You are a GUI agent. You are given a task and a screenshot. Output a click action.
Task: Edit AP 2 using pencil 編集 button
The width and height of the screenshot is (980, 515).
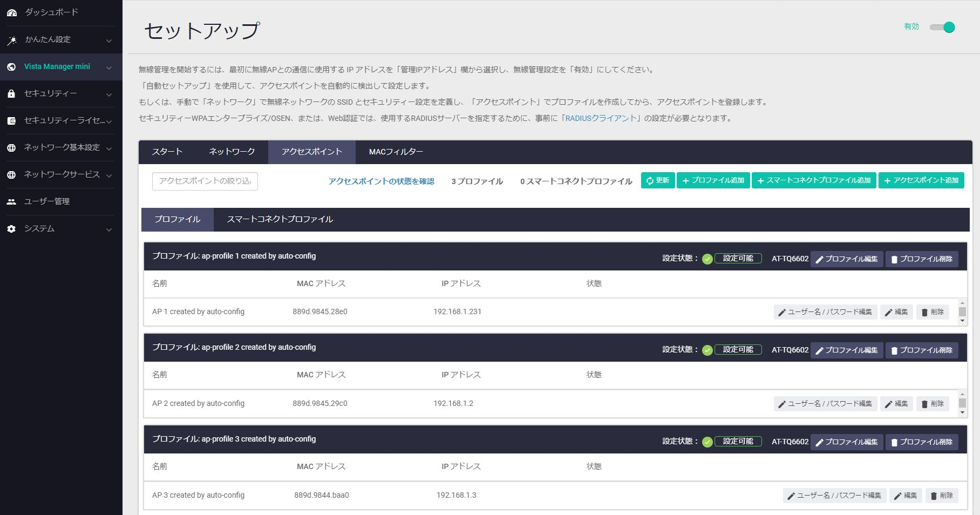tap(896, 404)
